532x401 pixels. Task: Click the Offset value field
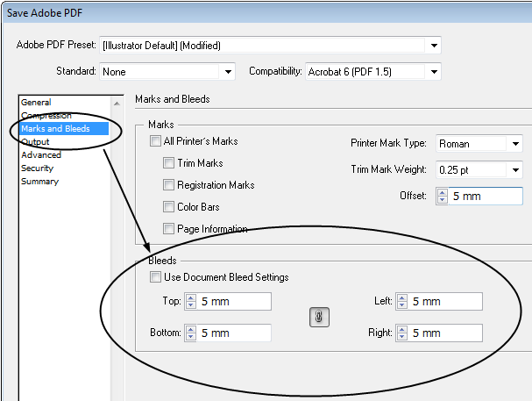pyautogui.click(x=486, y=196)
